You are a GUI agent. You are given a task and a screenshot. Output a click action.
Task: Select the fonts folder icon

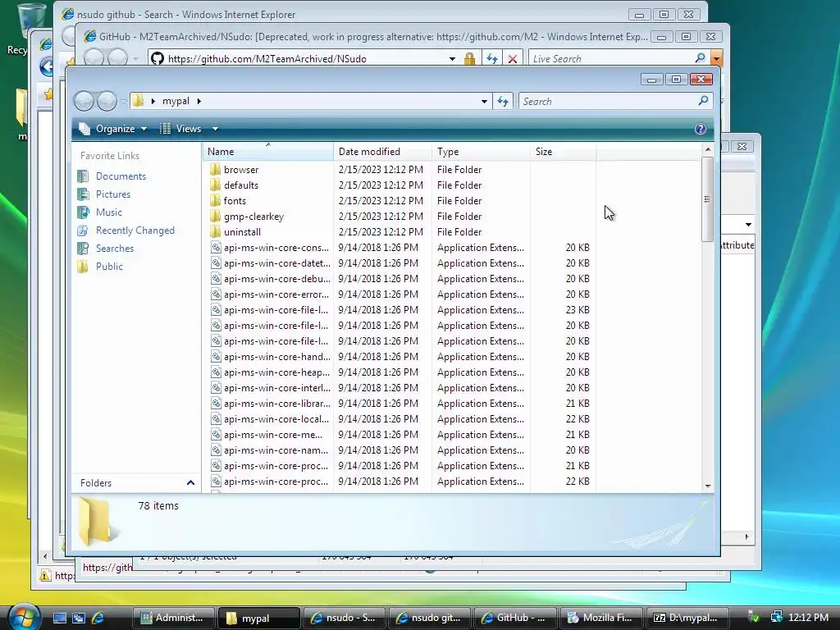point(216,201)
